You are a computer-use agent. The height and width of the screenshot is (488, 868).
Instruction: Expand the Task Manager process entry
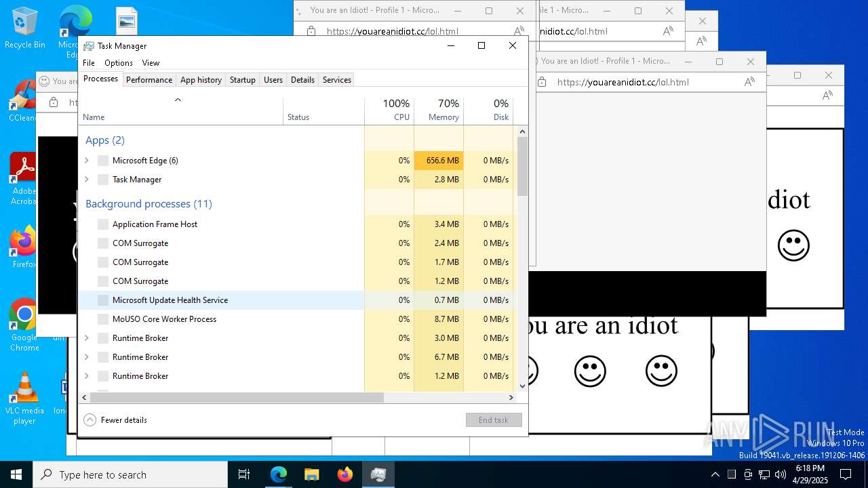pos(86,180)
